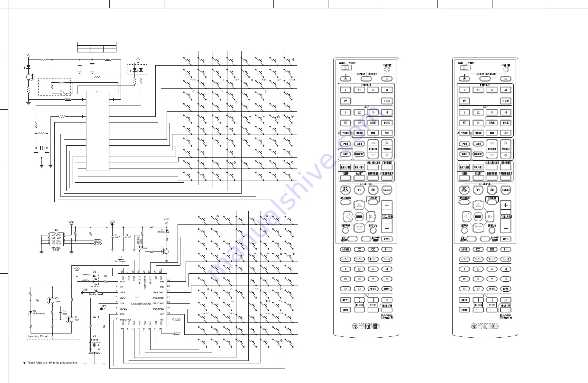Select DOCK input on left remote

387,123
